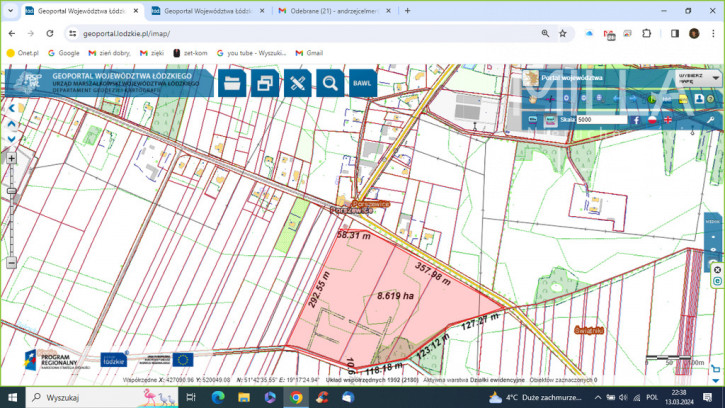Share map via Facebook icon
Viewport: 725px width, 408px height.
636,120
